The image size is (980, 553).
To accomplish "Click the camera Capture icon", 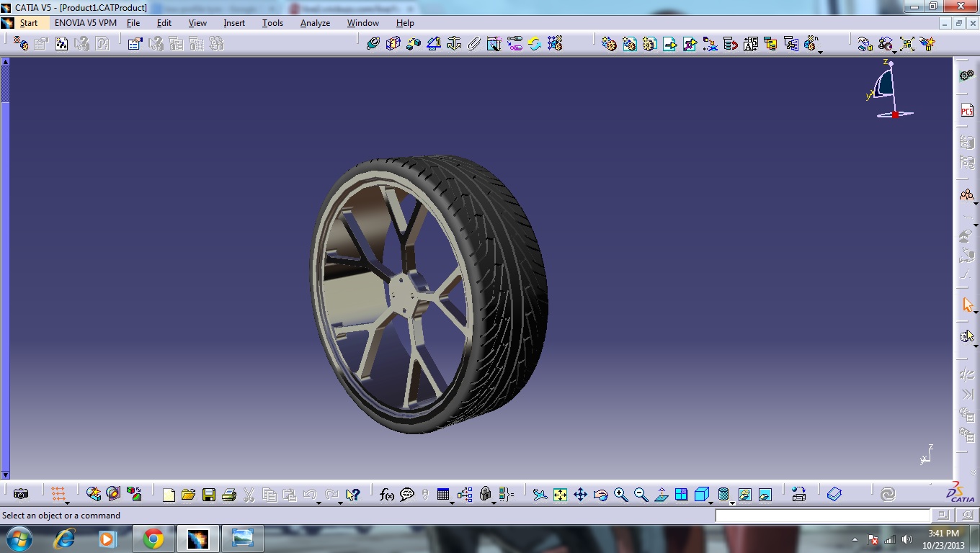I will coord(21,494).
